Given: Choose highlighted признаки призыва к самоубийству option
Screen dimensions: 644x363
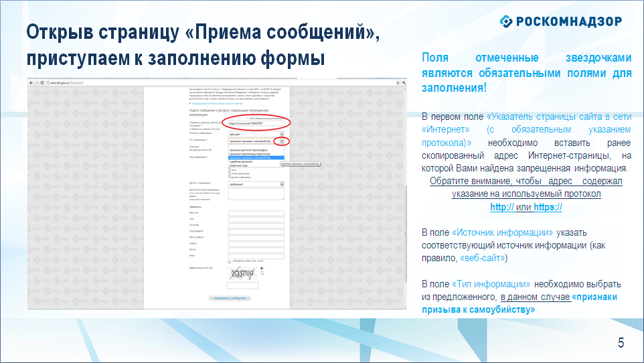Looking at the screenshot, I should pyautogui.click(x=256, y=157).
